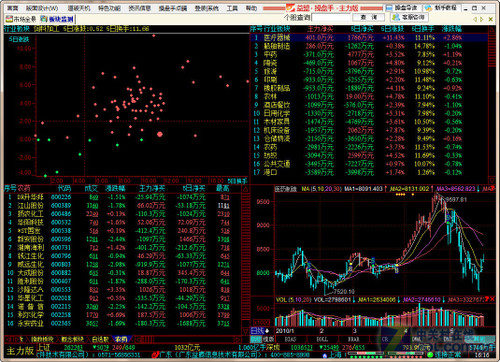Switch to the 自选股 bottom tab
This screenshot has height=362, width=500.
click(x=100, y=339)
